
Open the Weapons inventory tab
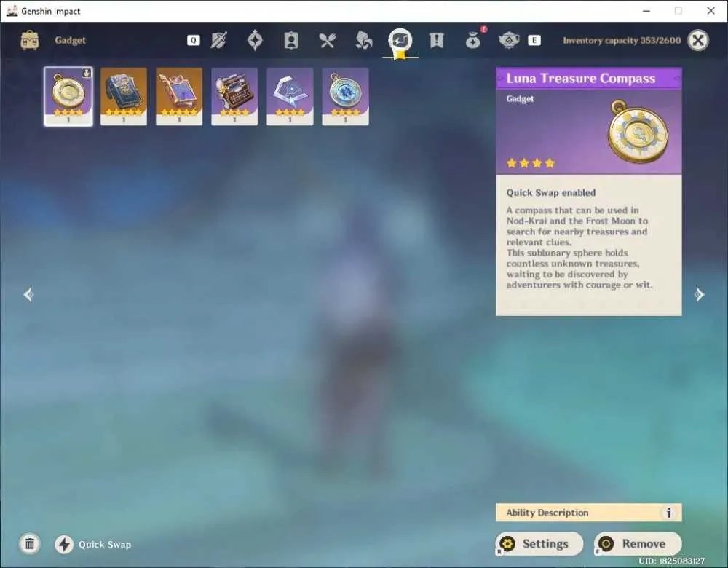[218, 40]
